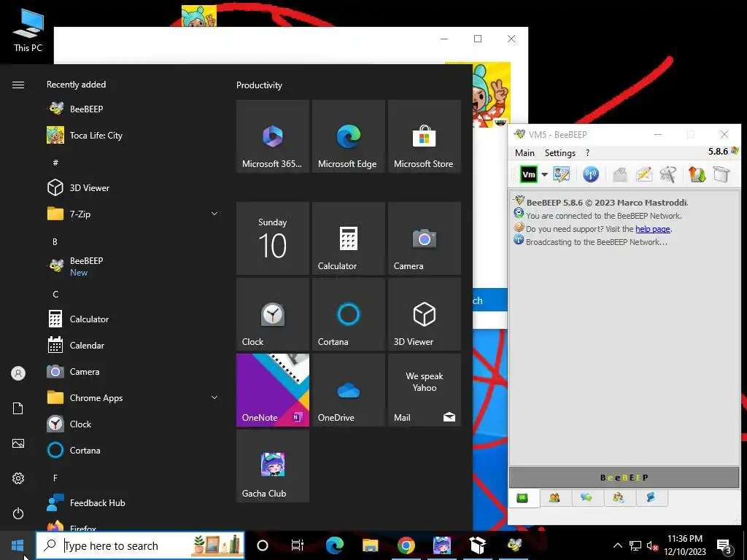Click the trash bin icon in BeeBEEP toolbar
Image resolution: width=747 pixels, height=560 pixels.
point(721,175)
